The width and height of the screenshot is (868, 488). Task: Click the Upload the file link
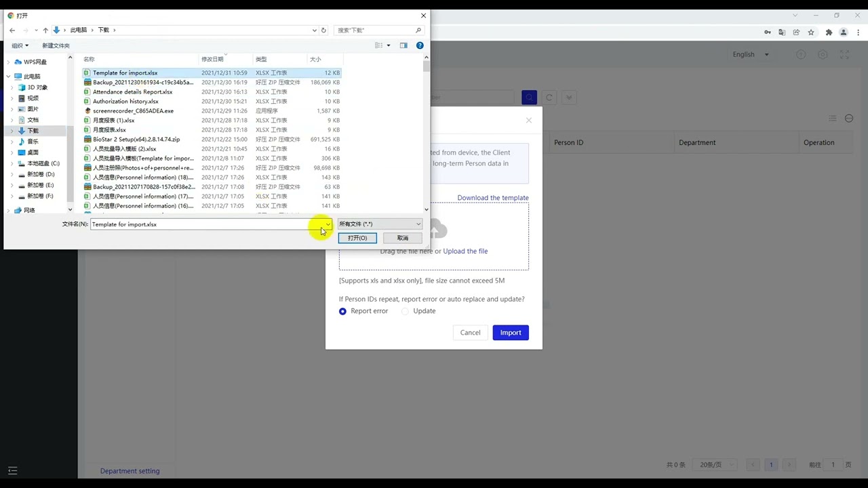coord(465,251)
